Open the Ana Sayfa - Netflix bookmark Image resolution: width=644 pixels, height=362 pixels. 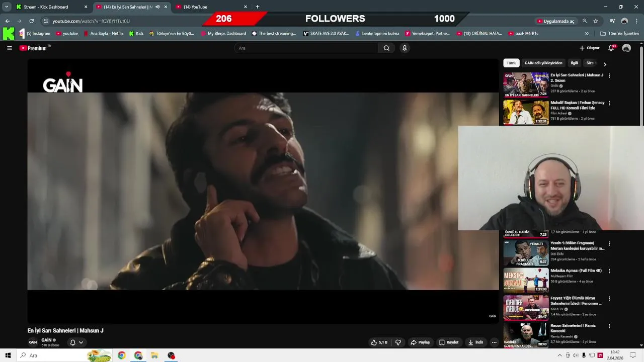(x=103, y=34)
